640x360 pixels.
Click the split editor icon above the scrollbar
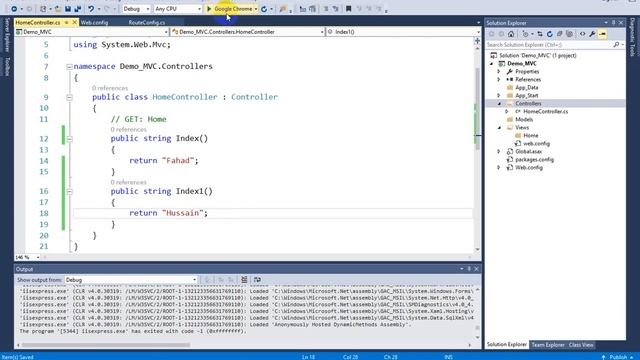(x=477, y=40)
